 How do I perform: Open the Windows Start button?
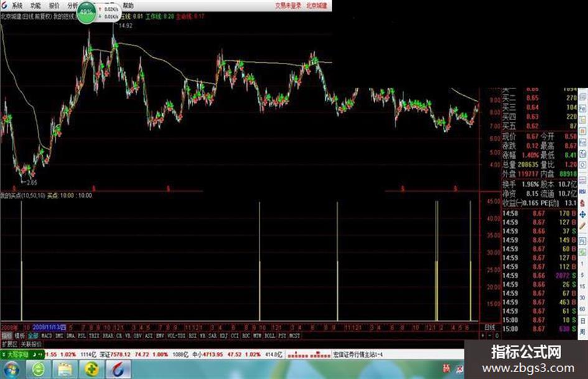(x=11, y=370)
